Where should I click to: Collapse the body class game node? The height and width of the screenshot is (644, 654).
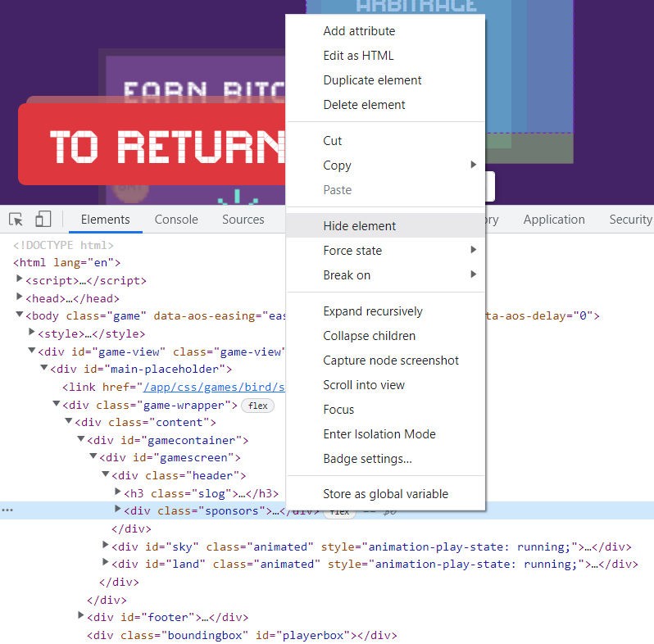[19, 314]
